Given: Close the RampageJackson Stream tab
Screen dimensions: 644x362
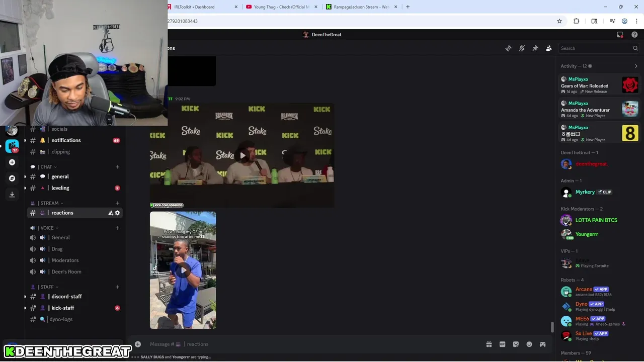Looking at the screenshot, I should 395,7.
